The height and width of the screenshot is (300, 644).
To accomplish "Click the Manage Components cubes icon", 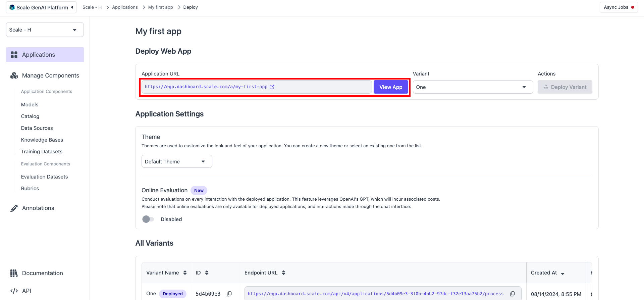I will (x=14, y=76).
